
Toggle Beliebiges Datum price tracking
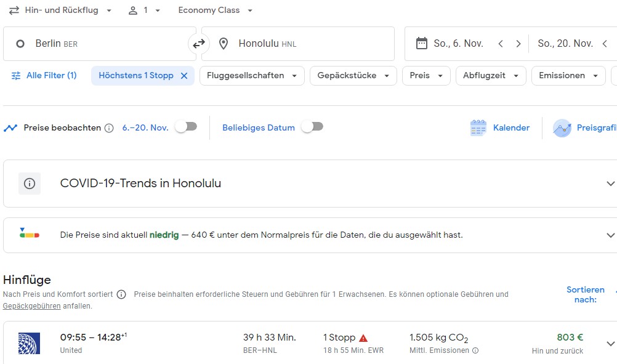coord(312,127)
